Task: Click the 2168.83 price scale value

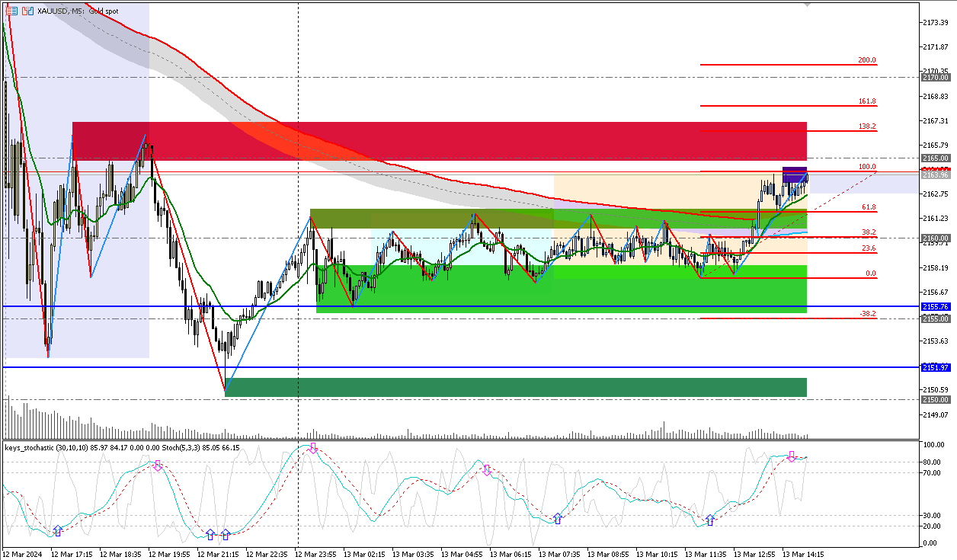Action: tap(935, 97)
